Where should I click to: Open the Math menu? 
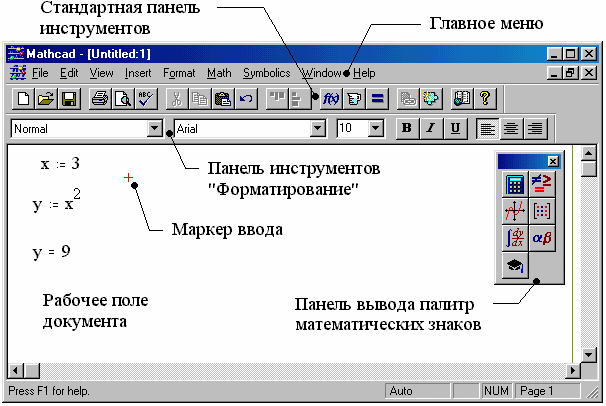click(219, 73)
